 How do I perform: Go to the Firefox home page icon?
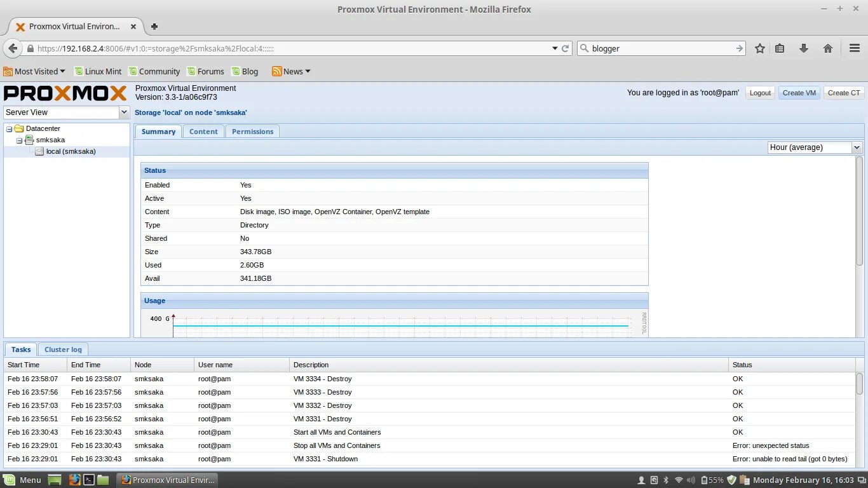pyautogui.click(x=828, y=48)
